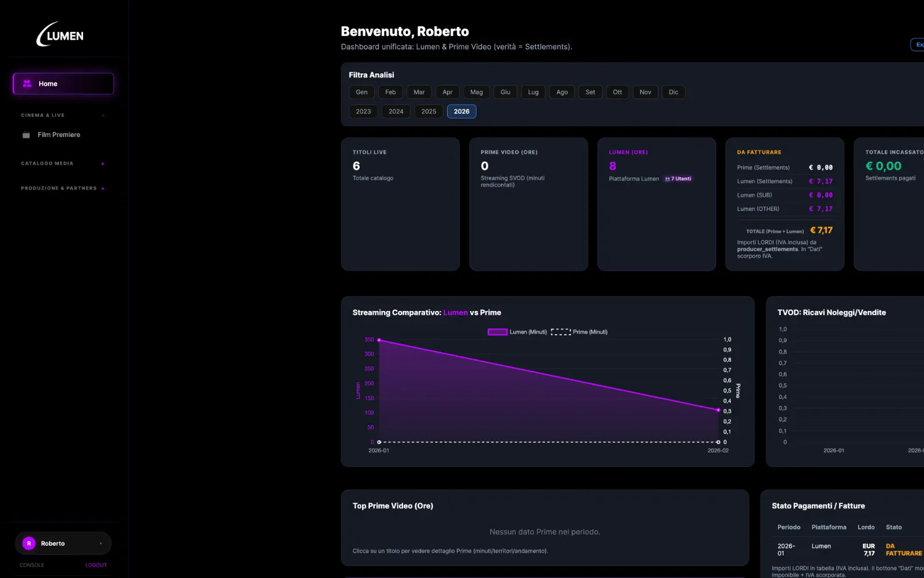Viewport: 924px width, 578px height.
Task: Click the Film Premiere TV icon
Action: click(26, 135)
